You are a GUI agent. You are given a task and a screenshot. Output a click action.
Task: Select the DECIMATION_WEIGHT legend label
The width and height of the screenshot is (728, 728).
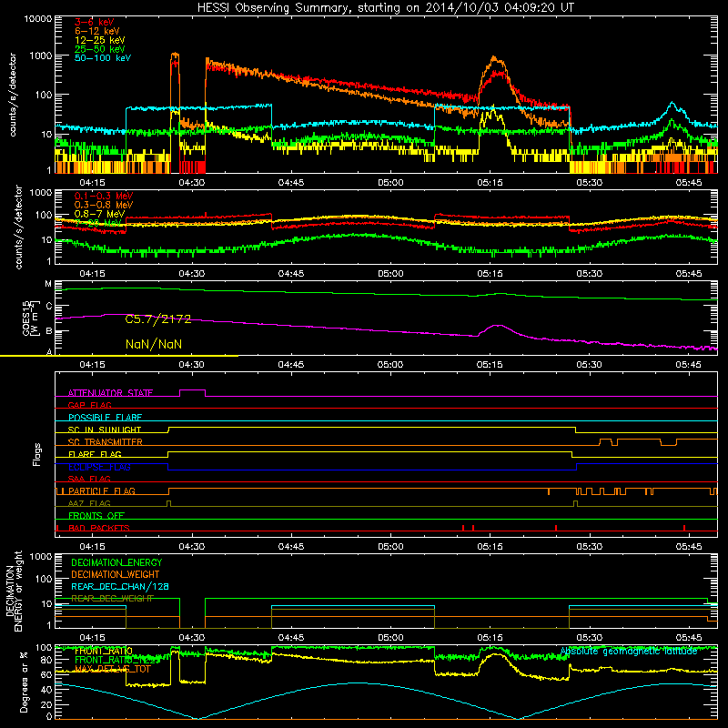click(x=116, y=574)
